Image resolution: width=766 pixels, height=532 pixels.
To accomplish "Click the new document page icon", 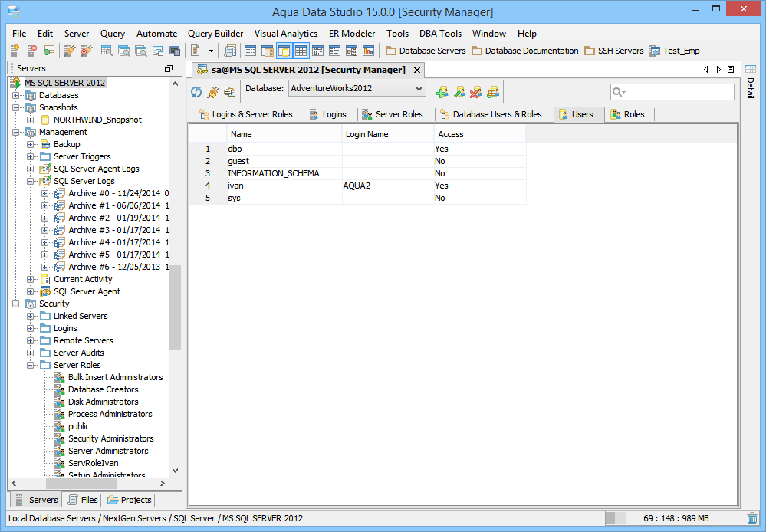I will 196,51.
